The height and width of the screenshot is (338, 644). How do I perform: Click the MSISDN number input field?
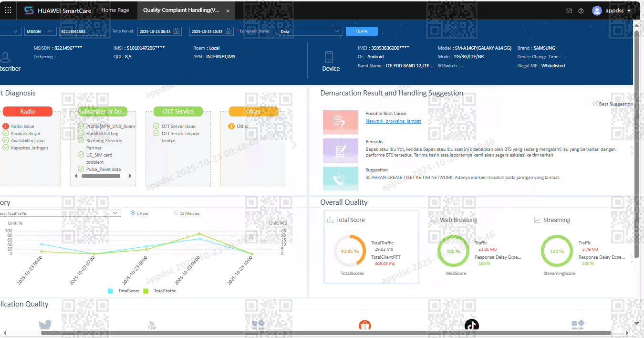[82, 31]
